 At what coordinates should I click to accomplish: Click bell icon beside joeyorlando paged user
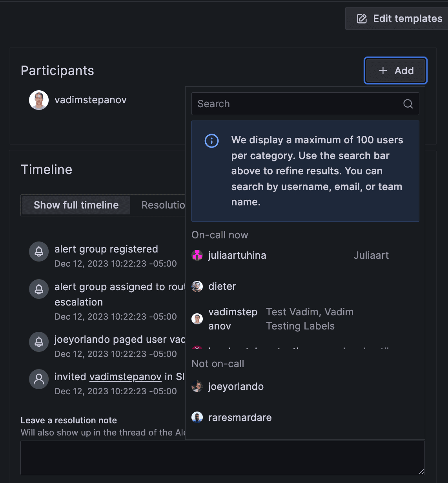39,342
